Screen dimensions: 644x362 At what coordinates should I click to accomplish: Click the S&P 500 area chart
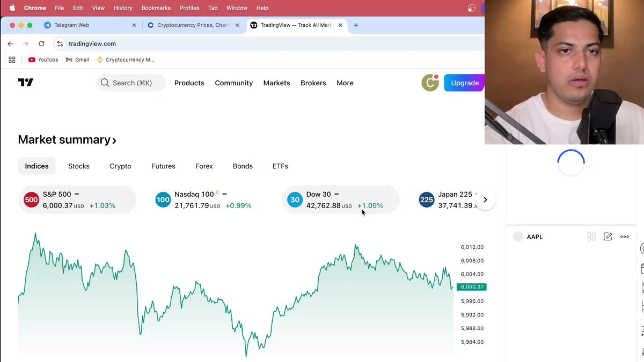pos(236,295)
